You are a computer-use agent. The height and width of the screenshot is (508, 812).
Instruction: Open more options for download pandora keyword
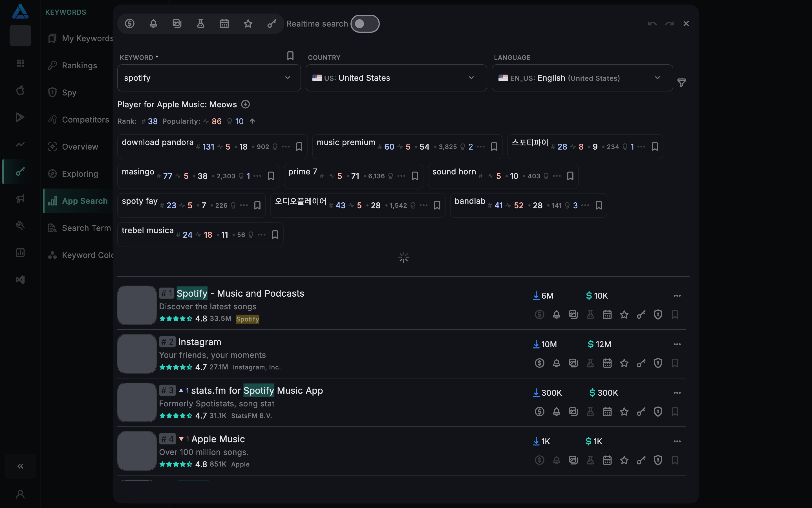[x=286, y=147]
